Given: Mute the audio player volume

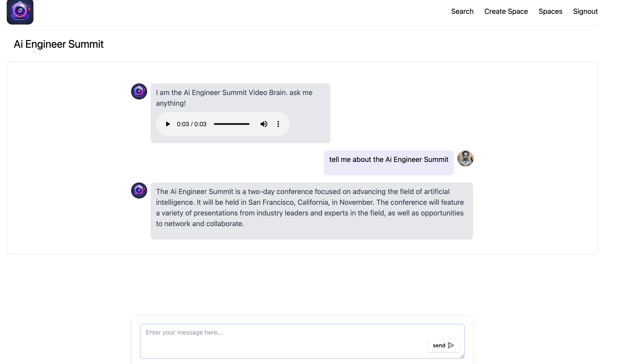Looking at the screenshot, I should (x=264, y=124).
